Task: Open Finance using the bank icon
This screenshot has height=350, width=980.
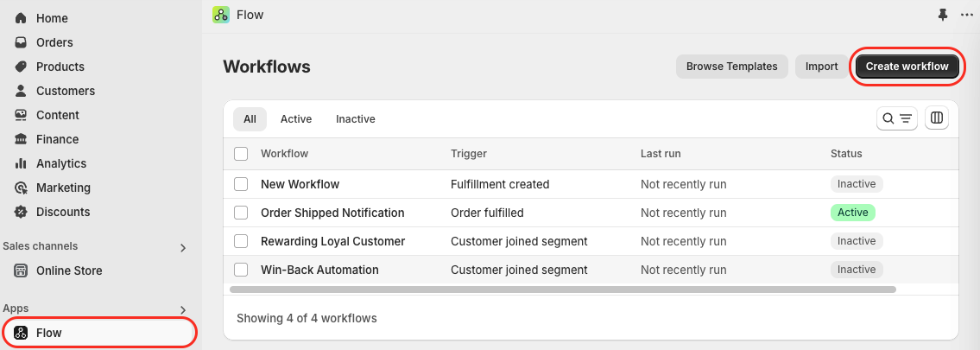Action: tap(21, 139)
